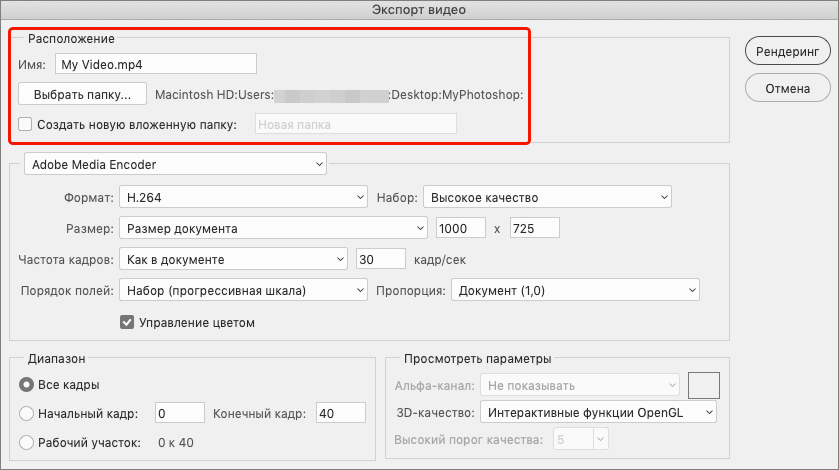Select the Рабочий участок radio button
This screenshot has width=839, height=470.
(27, 442)
